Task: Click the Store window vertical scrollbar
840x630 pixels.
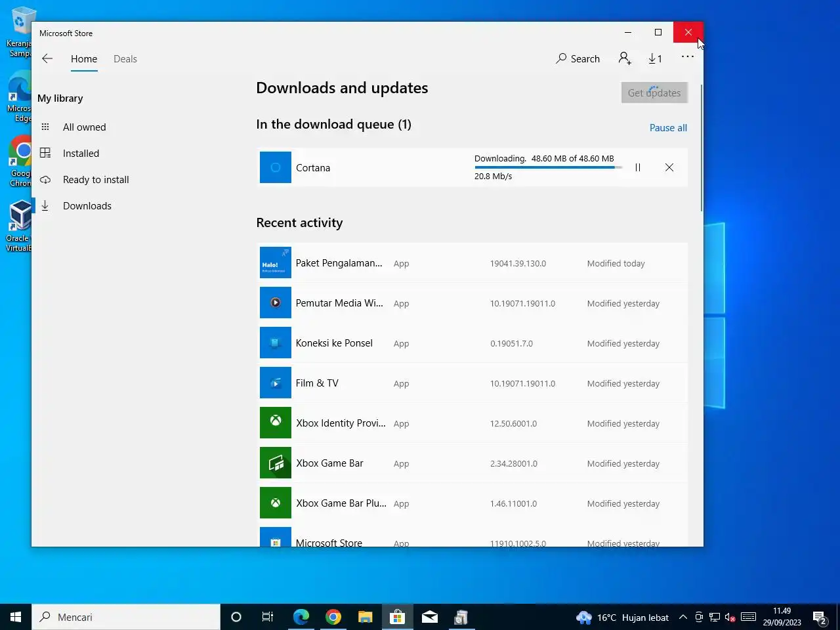Action: 702,148
